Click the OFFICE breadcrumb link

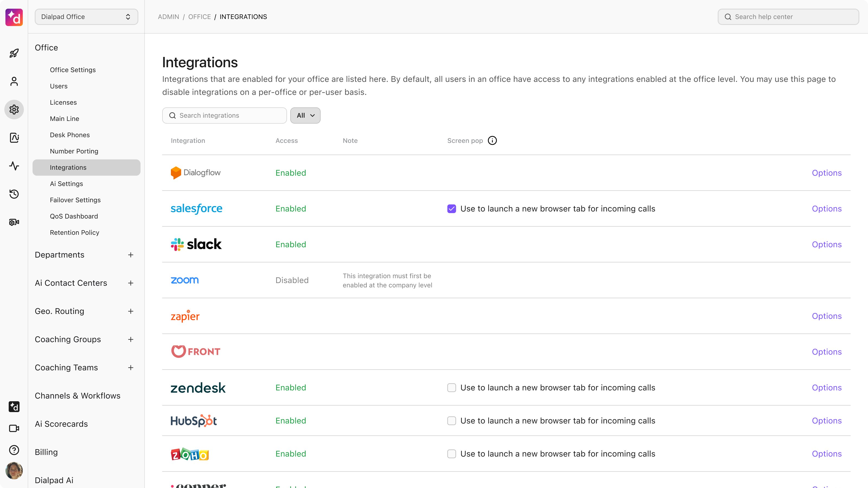pos(199,17)
